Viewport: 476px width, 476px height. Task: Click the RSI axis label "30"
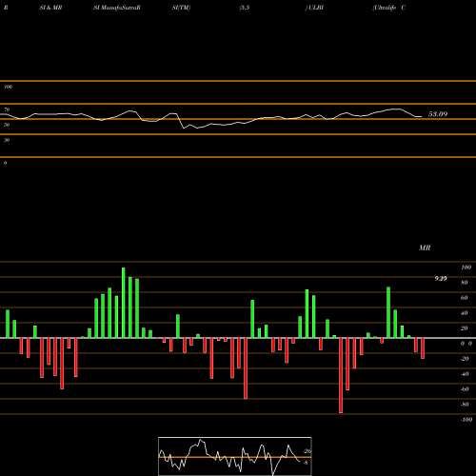7,140
